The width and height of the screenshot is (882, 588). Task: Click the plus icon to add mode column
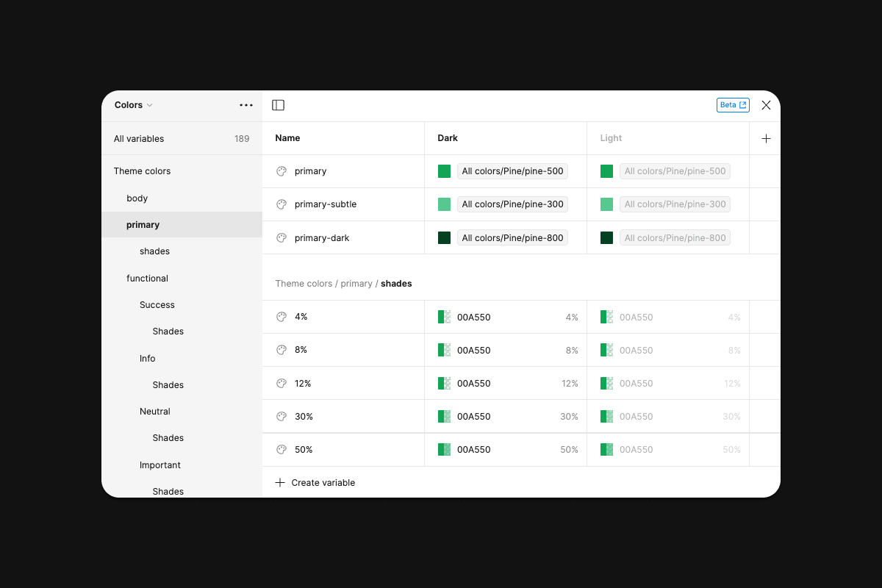pyautogui.click(x=766, y=138)
